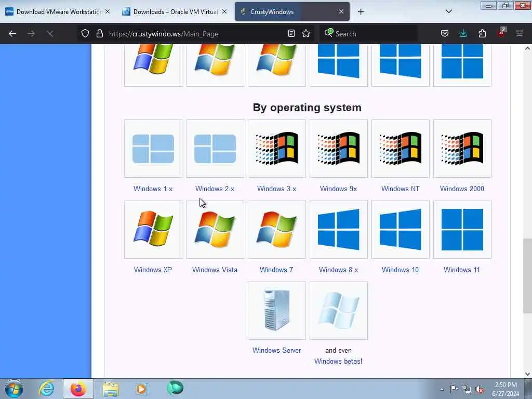
Task: Click the site padlock icon
Action: [x=99, y=33]
